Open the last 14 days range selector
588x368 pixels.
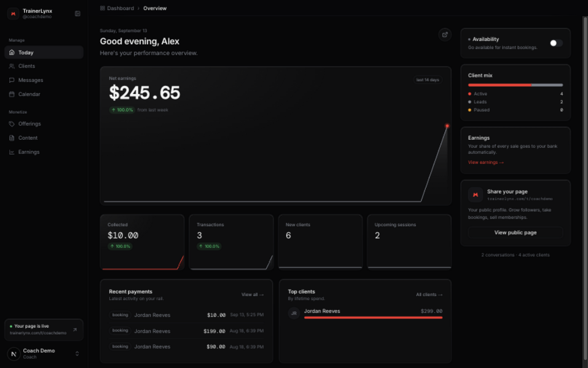[428, 80]
